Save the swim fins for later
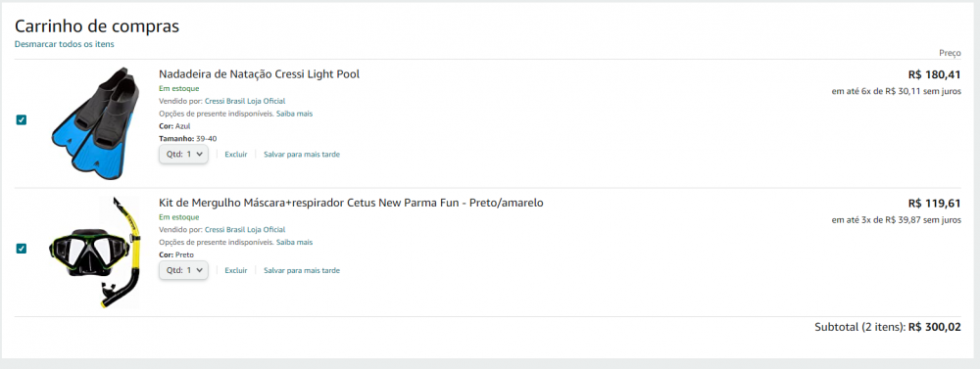The height and width of the screenshot is (369, 980). (302, 155)
